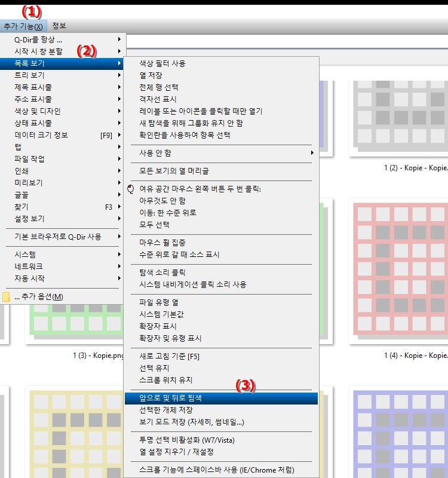Open the 네트워크 submenu
Viewport: 448px width, 478px height.
pyautogui.click(x=63, y=266)
